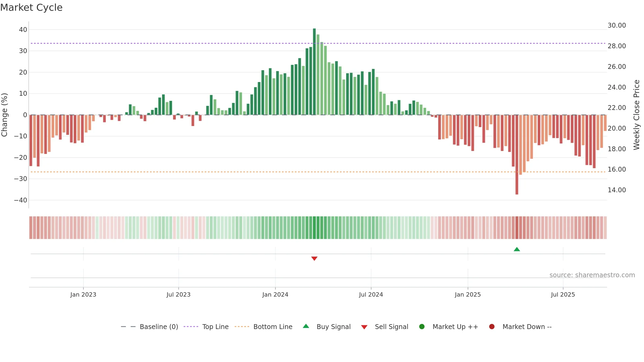Click the orange dotted bottom line on chart

[318, 172]
